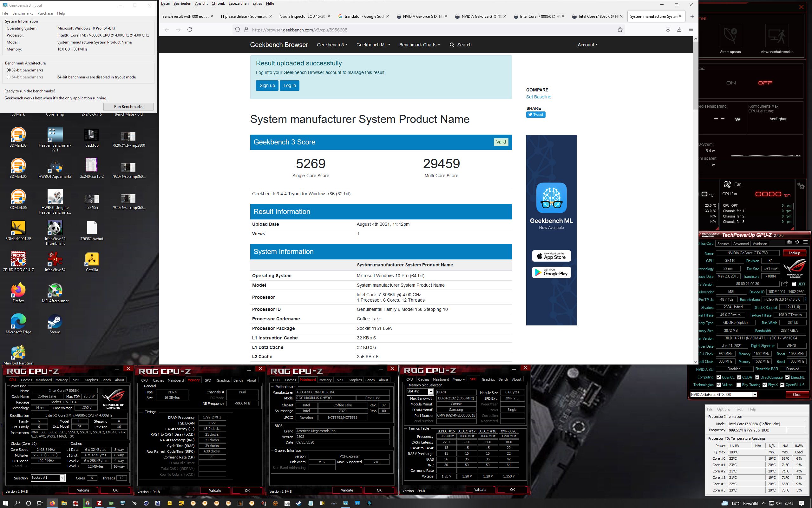Click the GPU-Z screenshot camera icon

tap(789, 242)
